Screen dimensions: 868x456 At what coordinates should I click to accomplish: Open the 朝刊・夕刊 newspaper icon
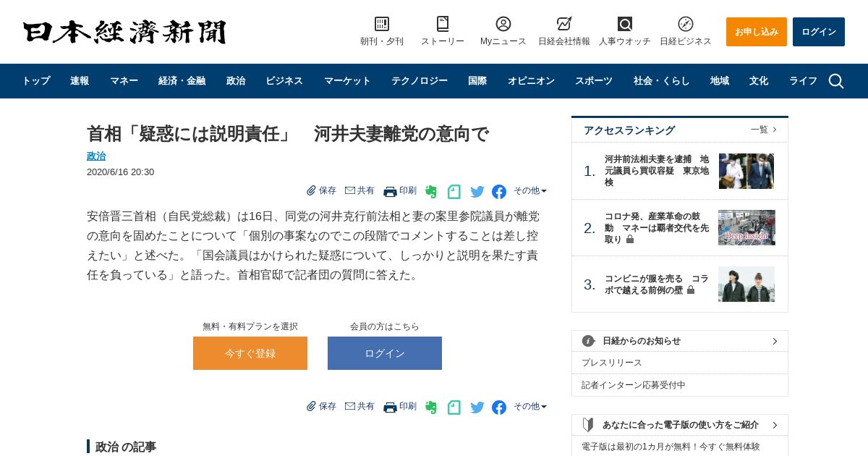382,24
